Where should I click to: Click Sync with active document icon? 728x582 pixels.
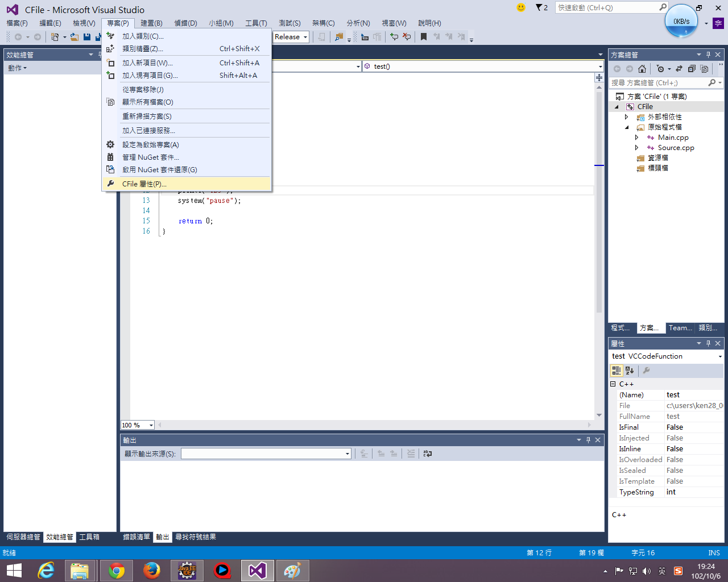(x=679, y=69)
